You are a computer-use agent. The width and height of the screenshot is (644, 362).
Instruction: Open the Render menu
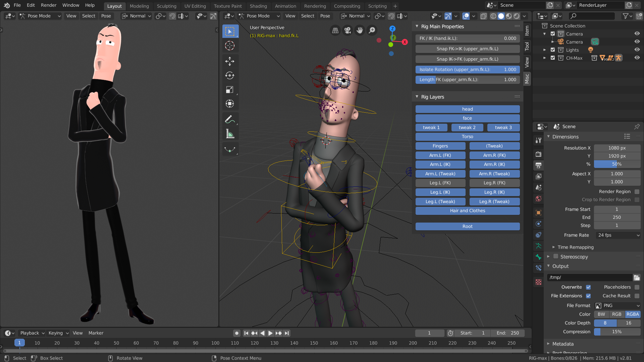pos(49,5)
